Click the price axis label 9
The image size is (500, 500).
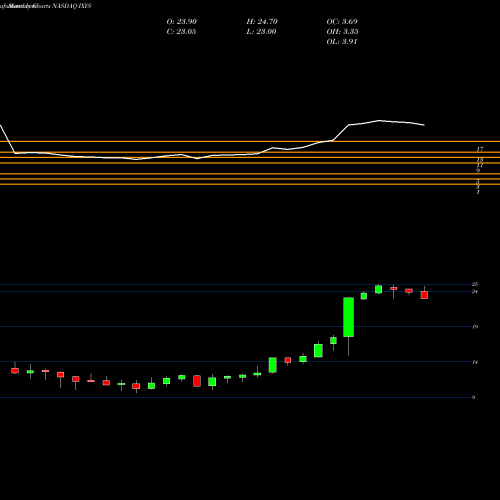coord(473,397)
